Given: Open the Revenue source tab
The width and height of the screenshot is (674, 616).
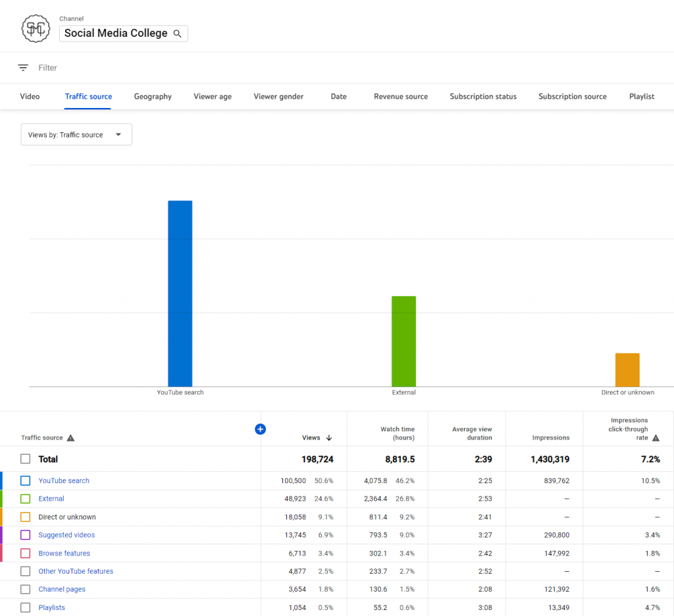Looking at the screenshot, I should point(401,97).
